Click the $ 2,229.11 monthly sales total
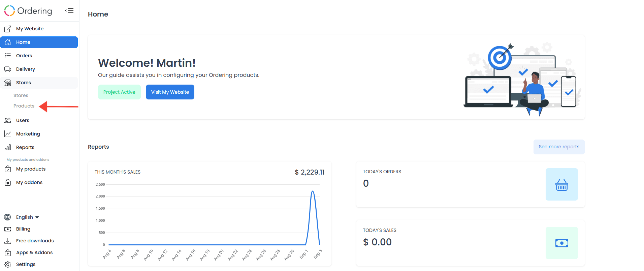The image size is (644, 271). coord(310,172)
